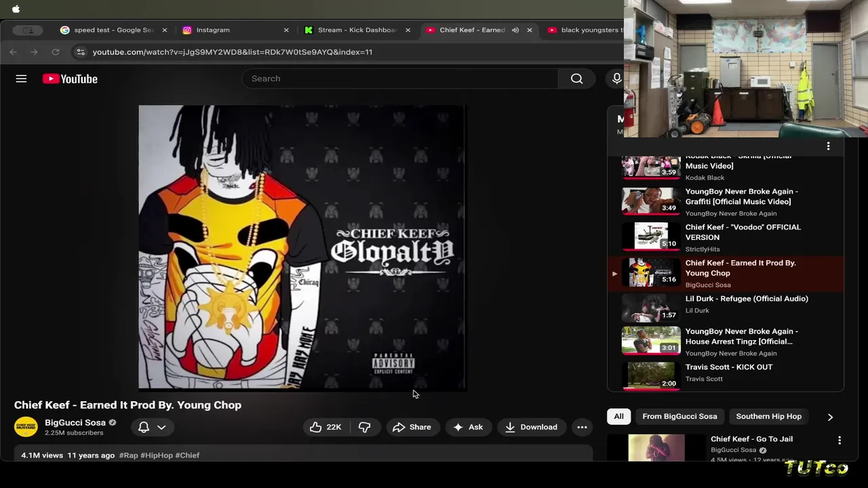This screenshot has height=488, width=868.
Task: Click the browser back arrow
Action: pos(13,52)
